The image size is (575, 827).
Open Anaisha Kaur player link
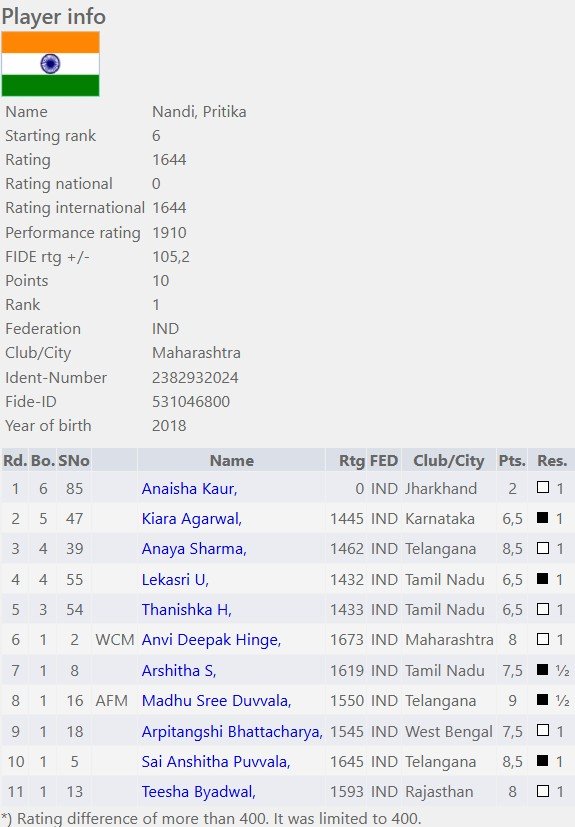(x=189, y=488)
